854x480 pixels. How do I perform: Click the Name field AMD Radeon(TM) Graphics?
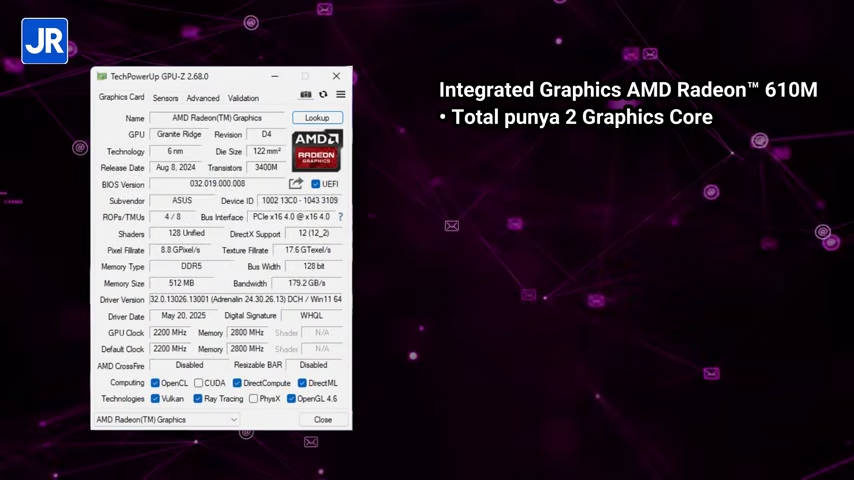(217, 118)
